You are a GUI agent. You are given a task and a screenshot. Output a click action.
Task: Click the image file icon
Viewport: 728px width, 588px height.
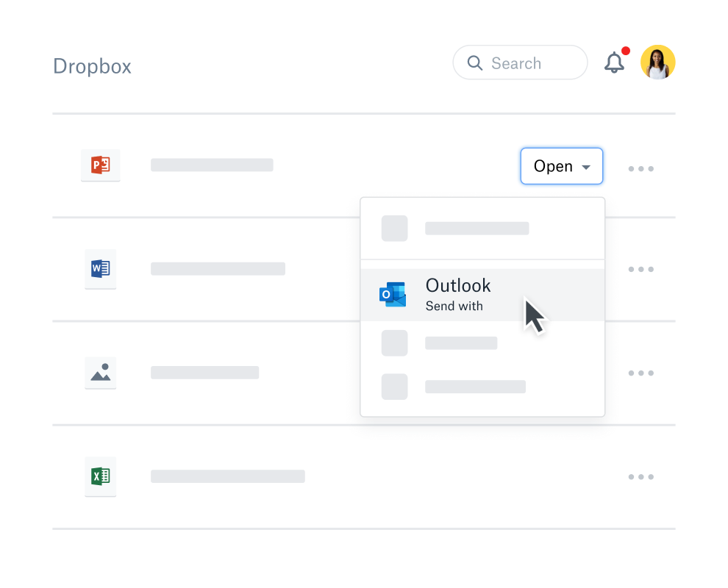(x=100, y=373)
